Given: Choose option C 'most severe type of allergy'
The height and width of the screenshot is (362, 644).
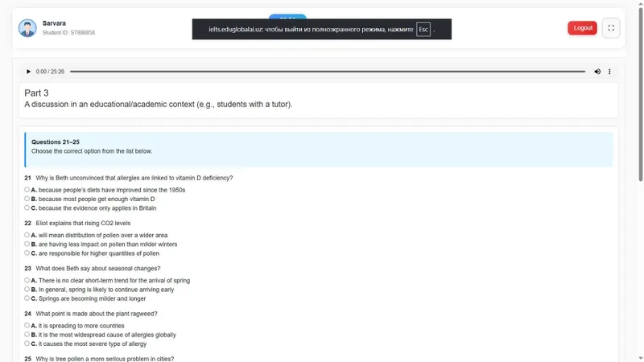Looking at the screenshot, I should click(27, 343).
